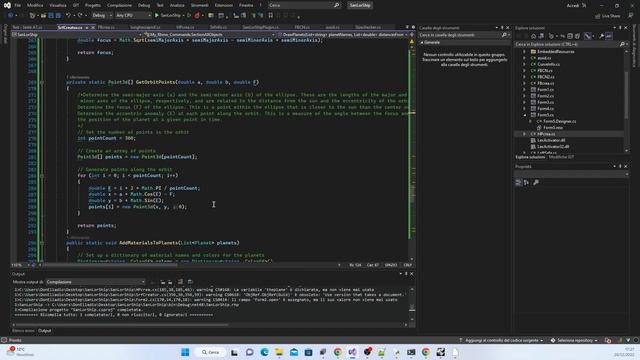Screen dimensions: 640x360
Task: Click the magnifier in Solution Explorer search box
Action: click(x=622, y=44)
